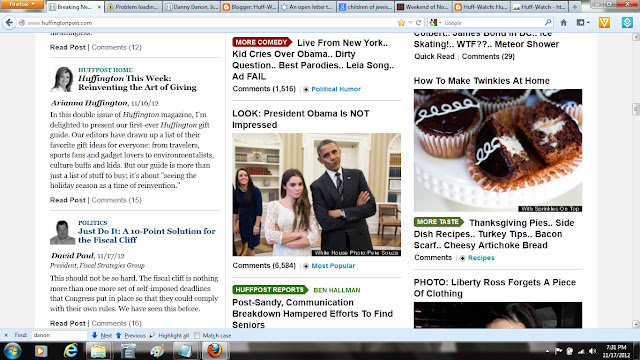
Task: Click the scrollbar down arrow
Action: tap(636, 324)
